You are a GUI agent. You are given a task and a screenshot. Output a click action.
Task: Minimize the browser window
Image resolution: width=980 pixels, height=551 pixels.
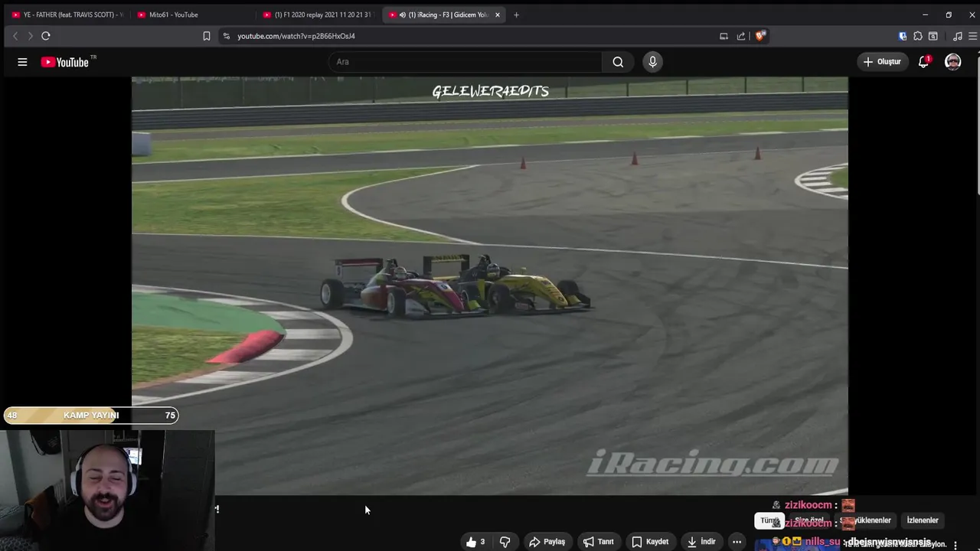925,15
